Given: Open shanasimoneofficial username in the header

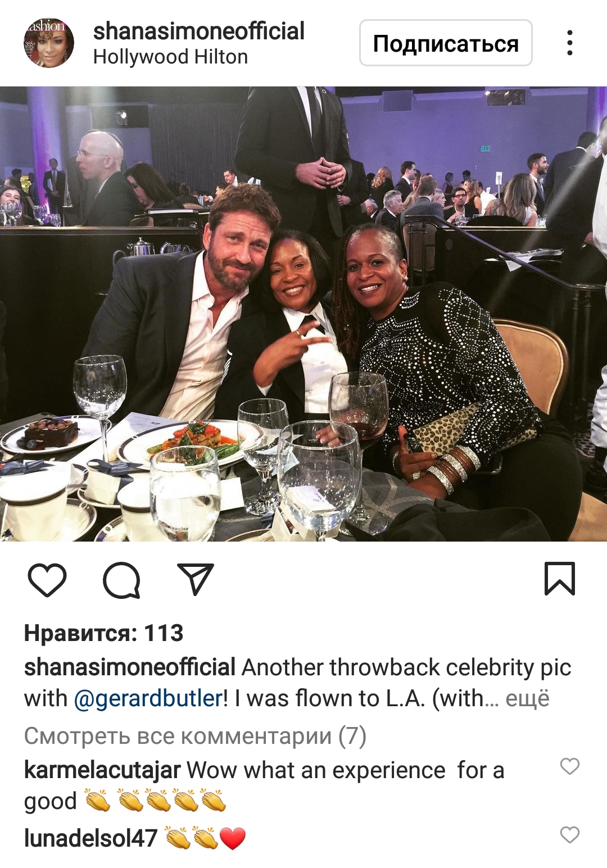Looking at the screenshot, I should 198,31.
